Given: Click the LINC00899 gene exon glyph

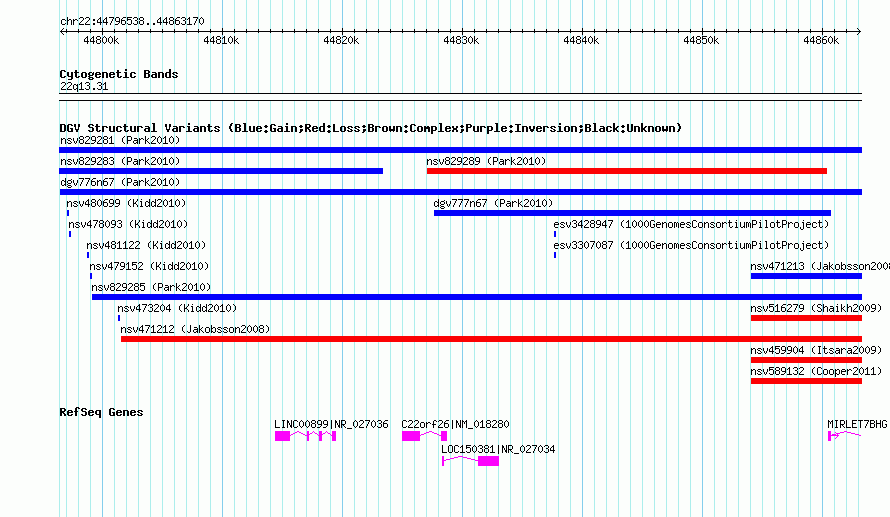Looking at the screenshot, I should (305, 436).
